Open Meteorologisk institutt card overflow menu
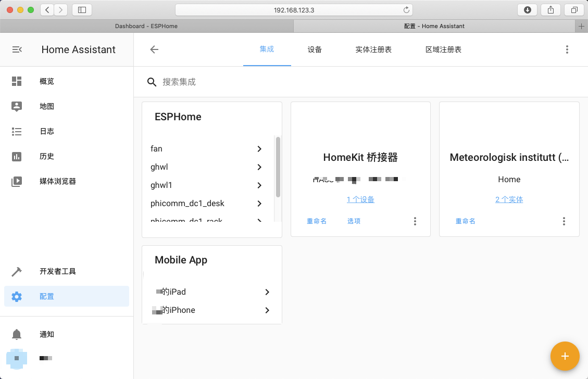 coord(564,221)
